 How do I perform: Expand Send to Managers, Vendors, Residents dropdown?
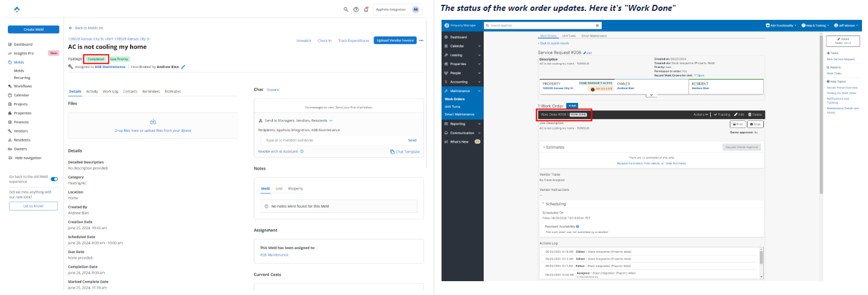331,120
